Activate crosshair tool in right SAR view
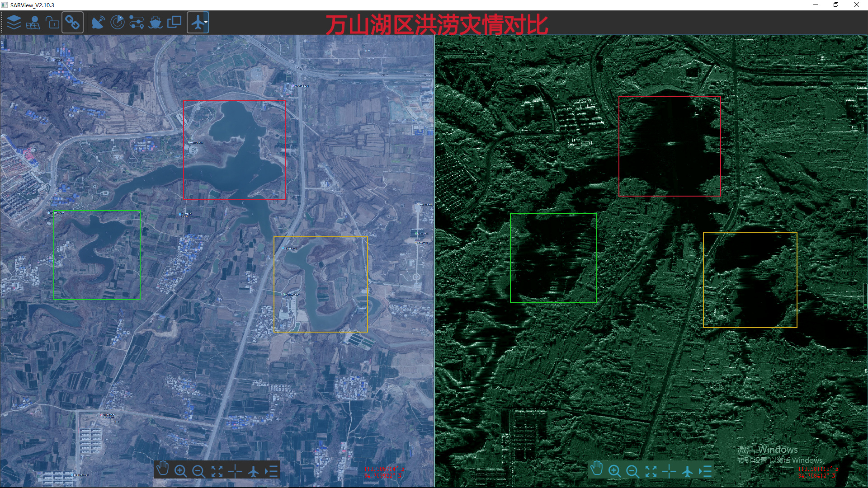This screenshot has height=488, width=868. pyautogui.click(x=669, y=471)
